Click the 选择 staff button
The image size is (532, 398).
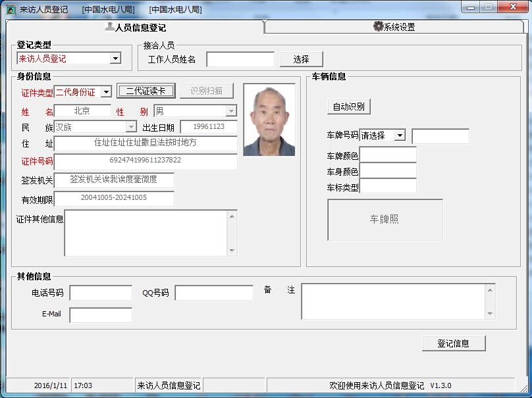pyautogui.click(x=301, y=59)
